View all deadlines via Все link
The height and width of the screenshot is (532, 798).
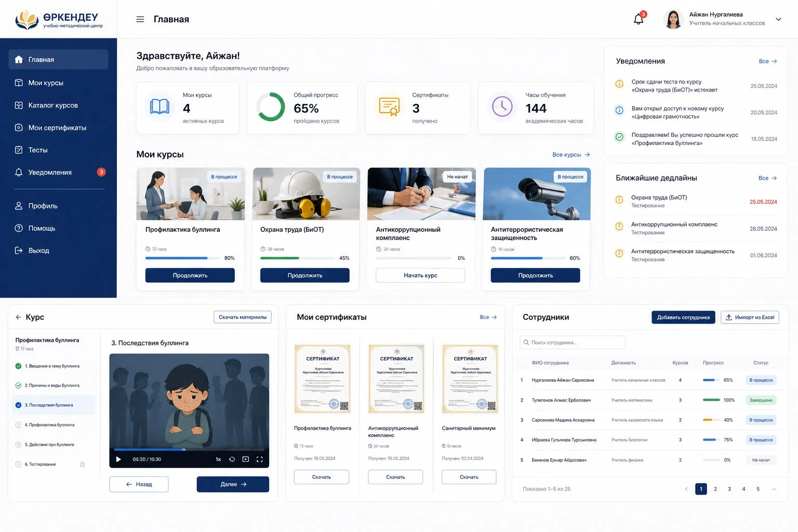(767, 178)
